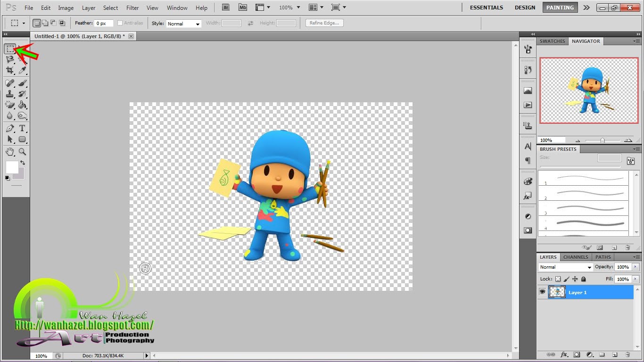Open the Histogram panel icon

(x=528, y=90)
